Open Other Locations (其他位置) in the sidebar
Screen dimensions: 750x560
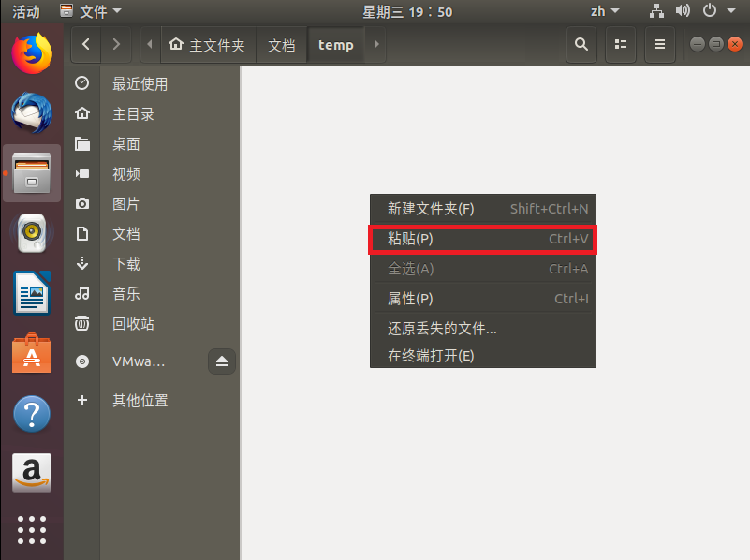(140, 401)
